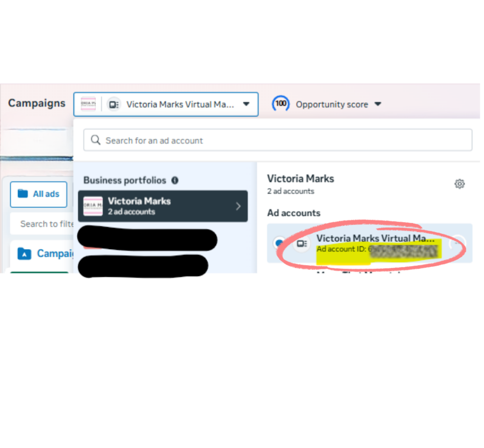Open the Victoria Marks Virtual Ma ad account entry

pos(376,238)
